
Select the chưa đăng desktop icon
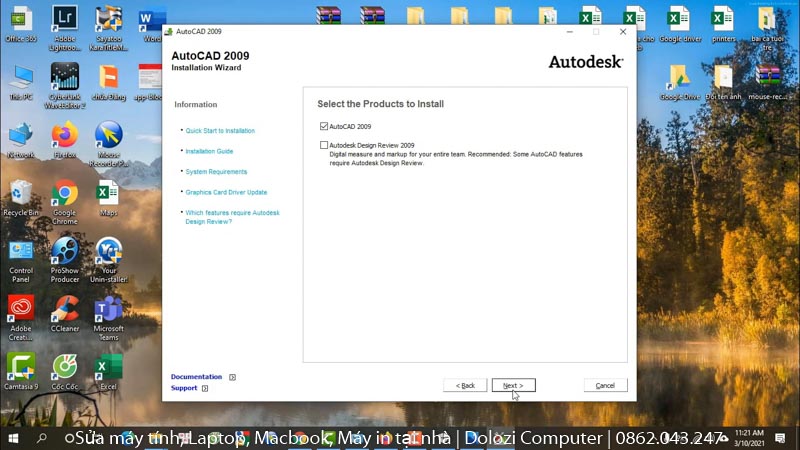coord(109,82)
